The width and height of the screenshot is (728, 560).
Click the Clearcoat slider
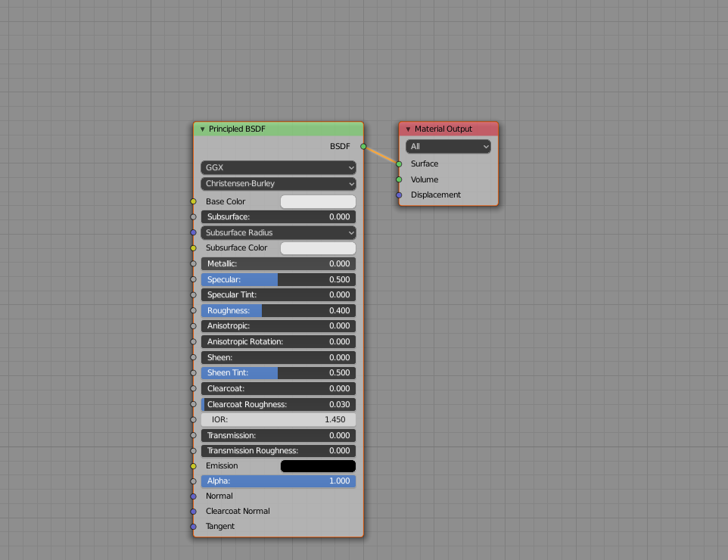(278, 389)
